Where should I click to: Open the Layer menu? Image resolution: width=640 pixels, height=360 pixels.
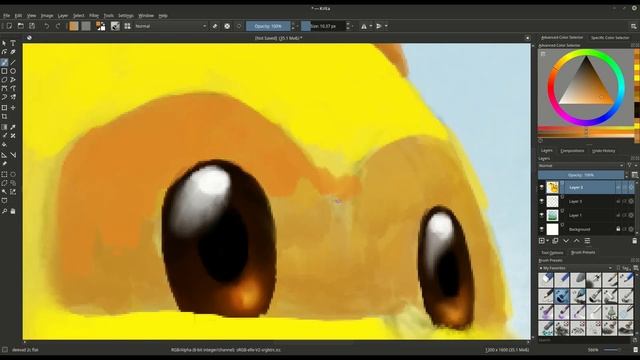pos(63,16)
